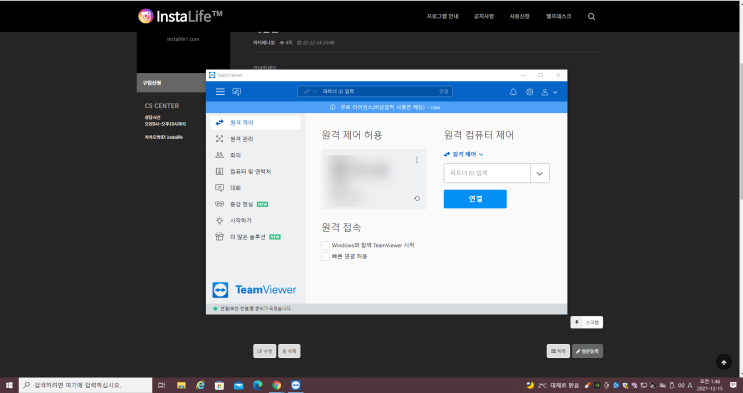Screen dimensions: 743x393
Task: Open 공지사항 menu on InstaLife site
Action: [484, 16]
